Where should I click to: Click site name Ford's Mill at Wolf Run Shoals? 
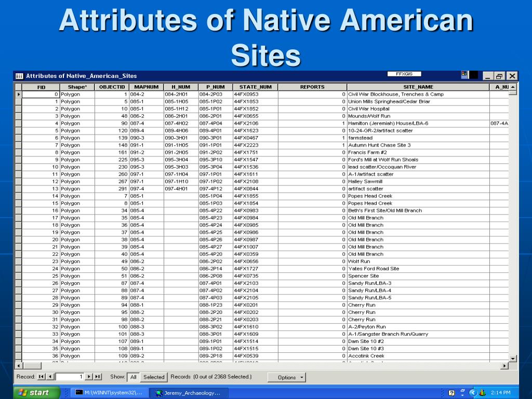pos(383,160)
